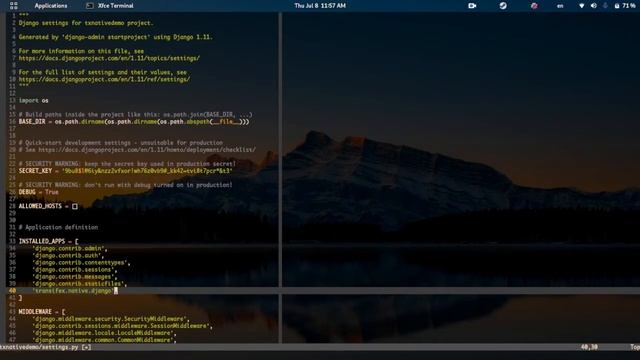The width and height of the screenshot is (640, 360).
Task: Click the dimmed microphone indicator icon
Action: click(605, 6)
